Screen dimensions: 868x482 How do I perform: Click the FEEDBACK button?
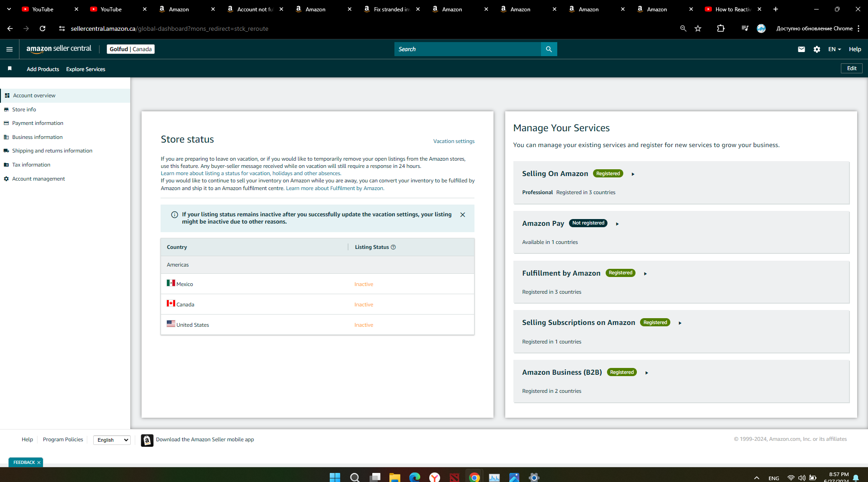tap(24, 463)
